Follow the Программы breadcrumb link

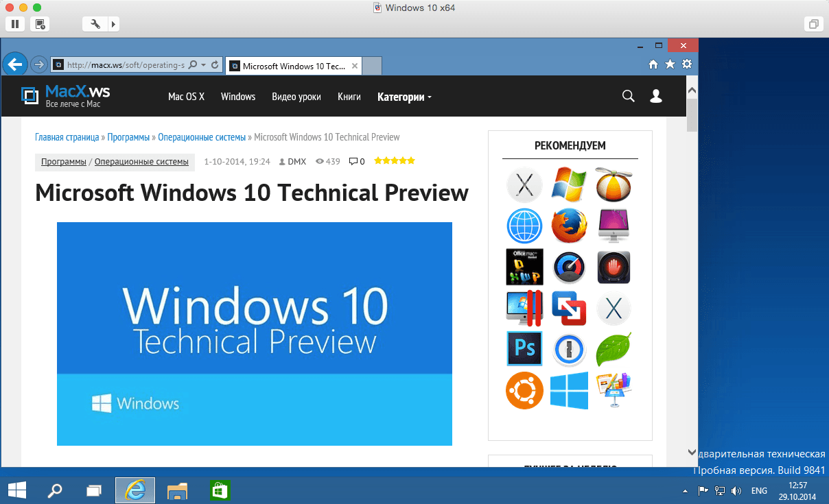pos(128,137)
